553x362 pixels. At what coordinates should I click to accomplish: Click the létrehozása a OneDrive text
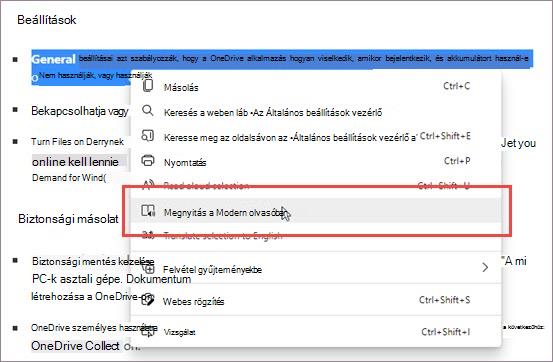pos(91,296)
